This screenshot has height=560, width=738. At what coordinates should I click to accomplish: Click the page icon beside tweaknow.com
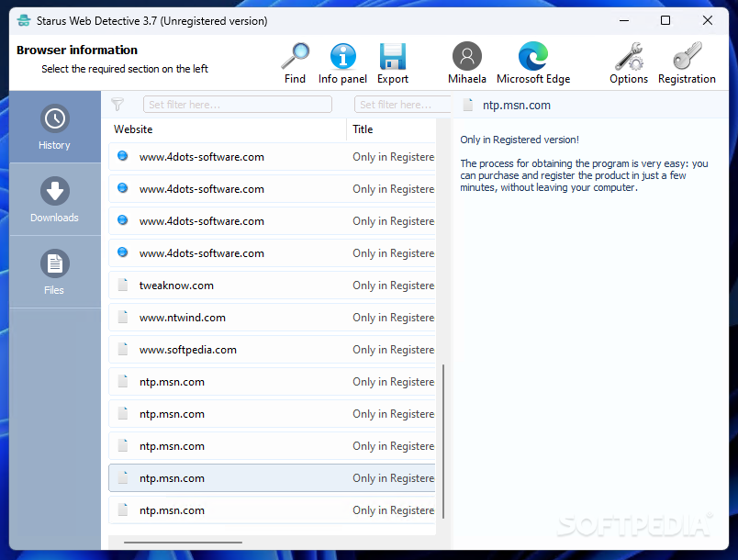pos(123,285)
